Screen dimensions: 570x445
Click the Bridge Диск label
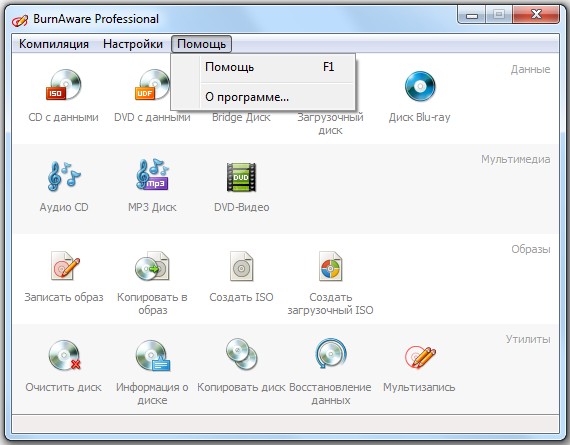click(x=241, y=117)
